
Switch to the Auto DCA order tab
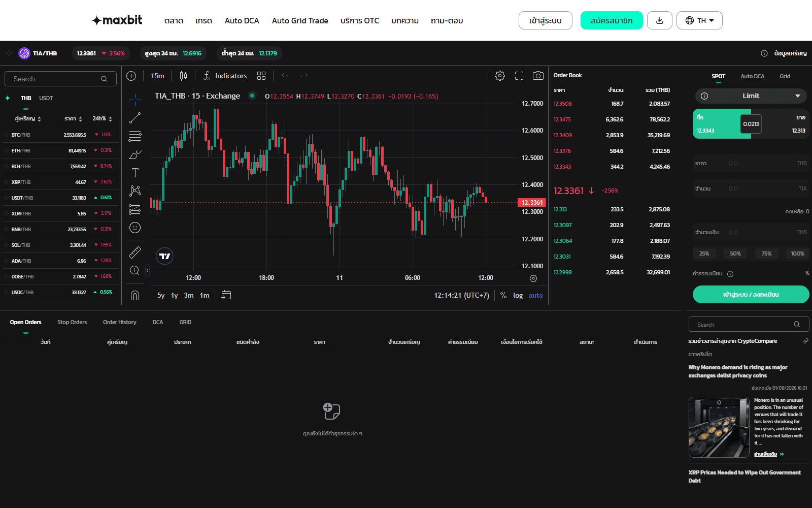[x=752, y=76]
